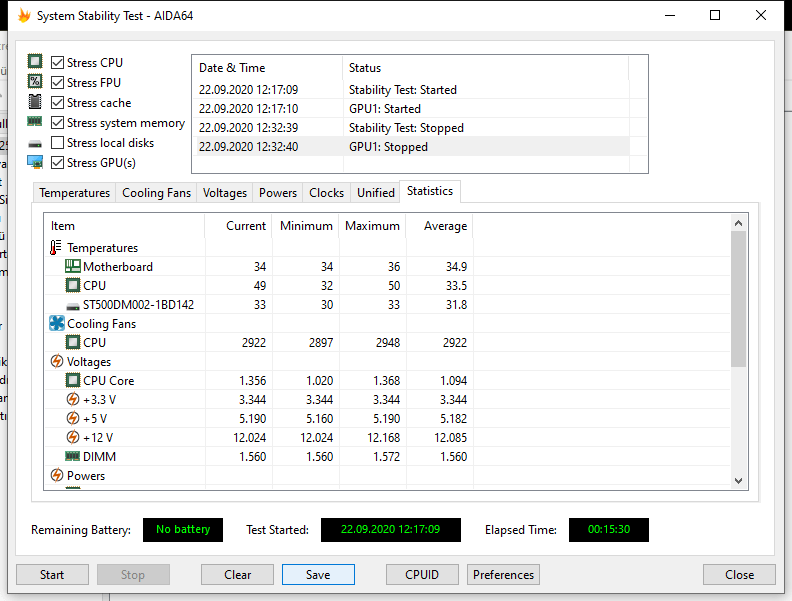
Task: Click the Item column header
Action: (x=125, y=226)
